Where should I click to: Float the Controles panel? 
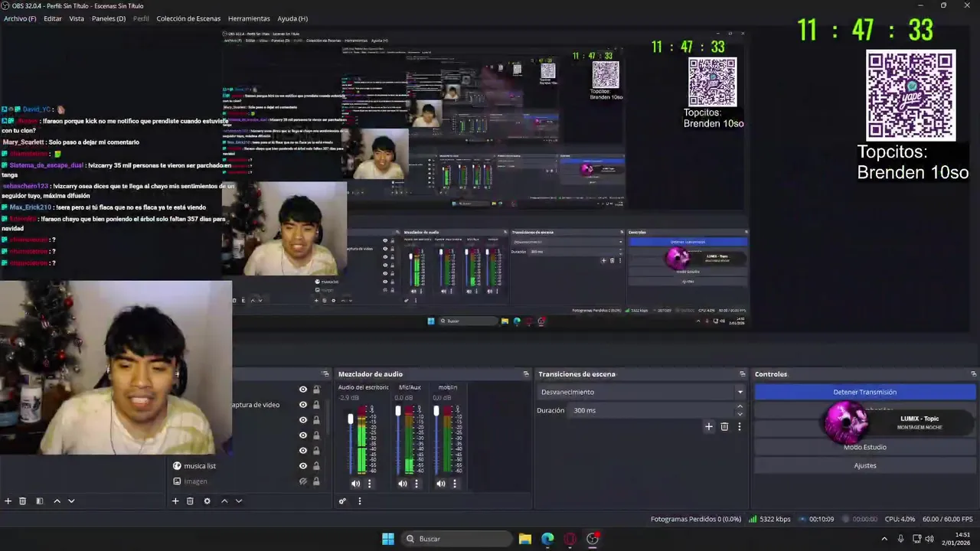click(x=973, y=374)
